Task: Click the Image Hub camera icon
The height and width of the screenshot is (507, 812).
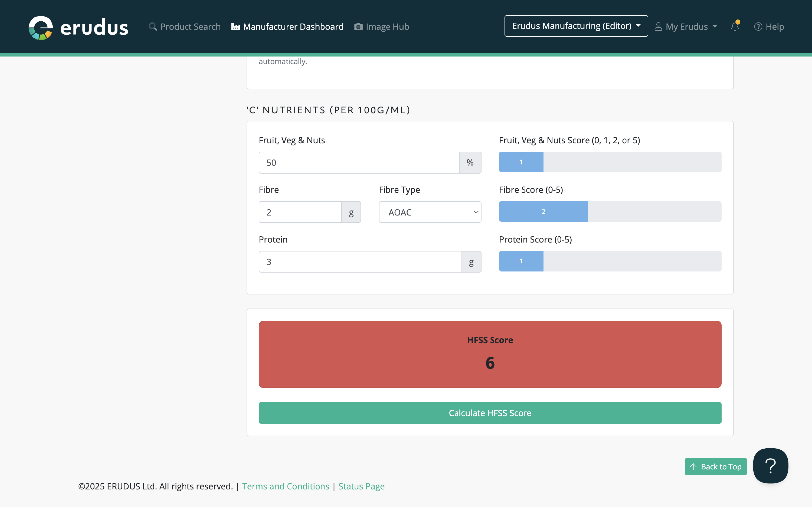Action: 358,26
